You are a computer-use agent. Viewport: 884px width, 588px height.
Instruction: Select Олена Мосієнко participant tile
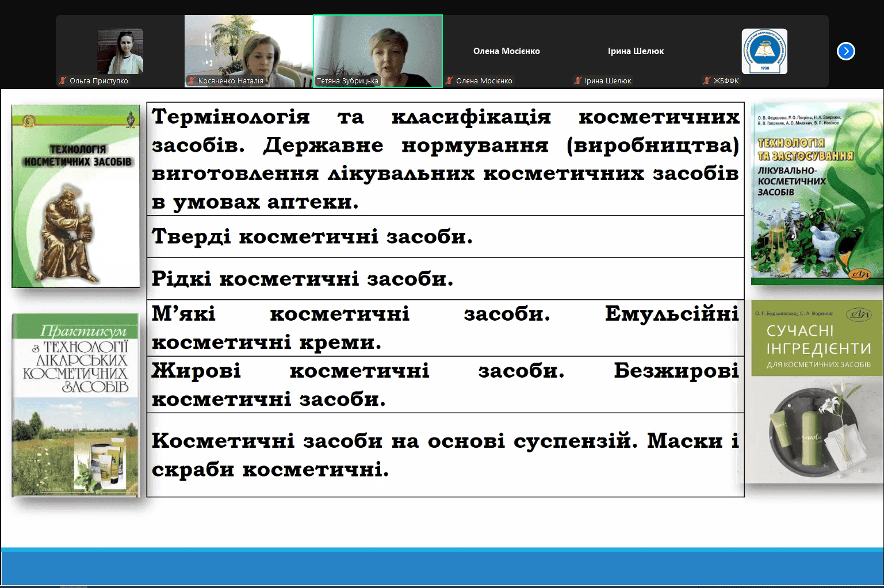click(x=507, y=51)
